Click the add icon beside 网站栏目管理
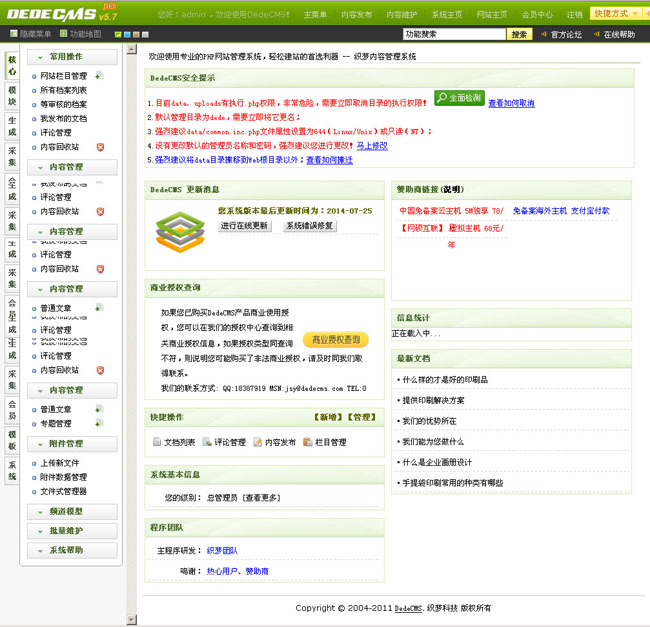 [x=99, y=76]
